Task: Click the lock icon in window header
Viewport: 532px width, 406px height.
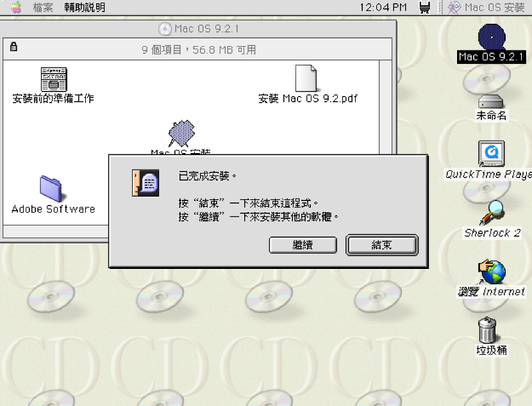Action: pos(13,47)
